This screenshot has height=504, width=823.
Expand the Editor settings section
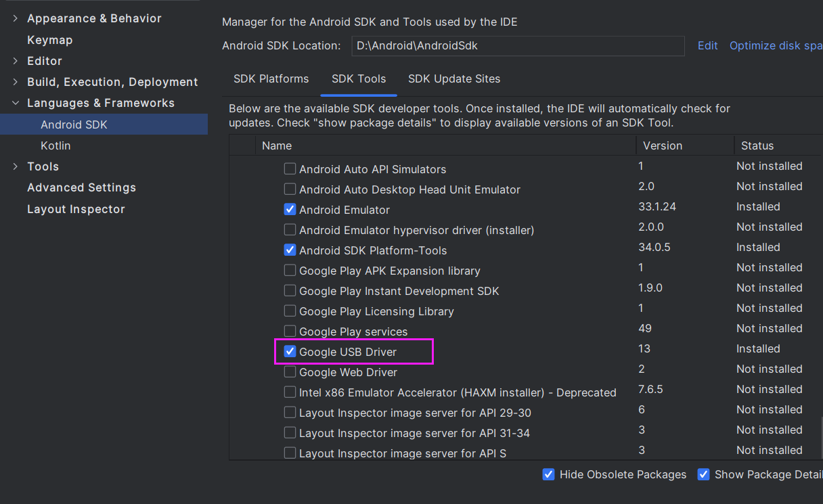click(x=16, y=61)
